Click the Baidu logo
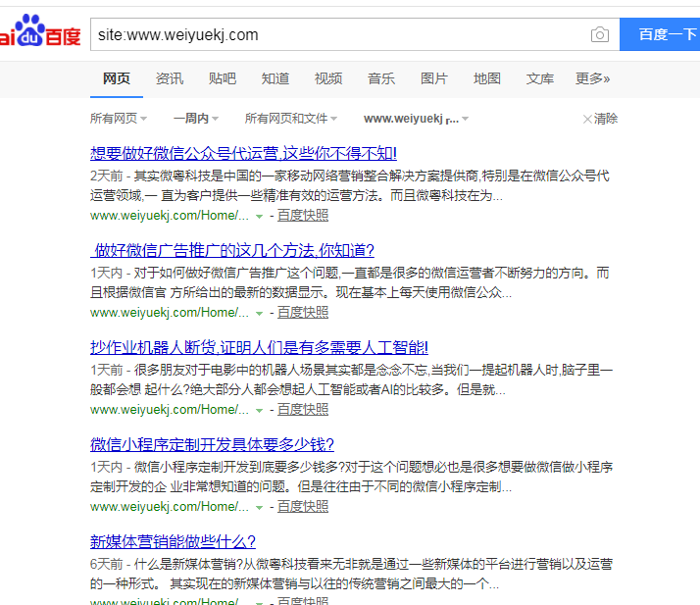The image size is (700, 605). click(39, 35)
